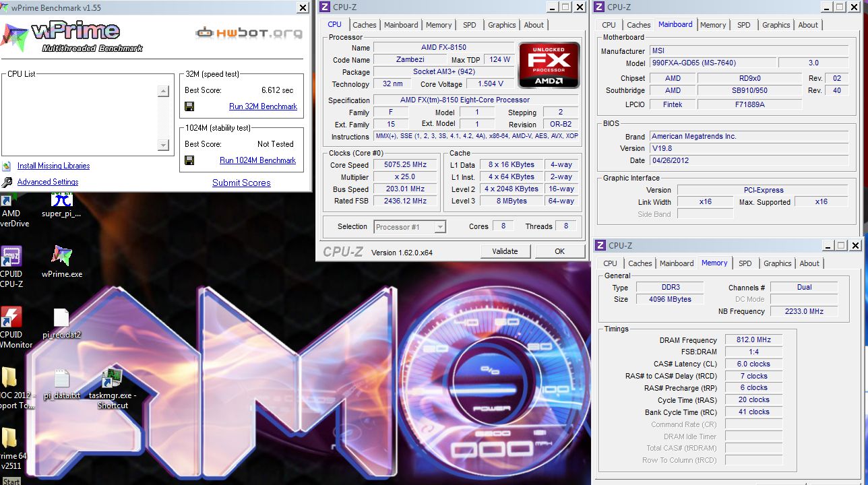Image resolution: width=868 pixels, height=485 pixels.
Task: Open the CPUID CPU-Z desktop icon
Action: 11,257
